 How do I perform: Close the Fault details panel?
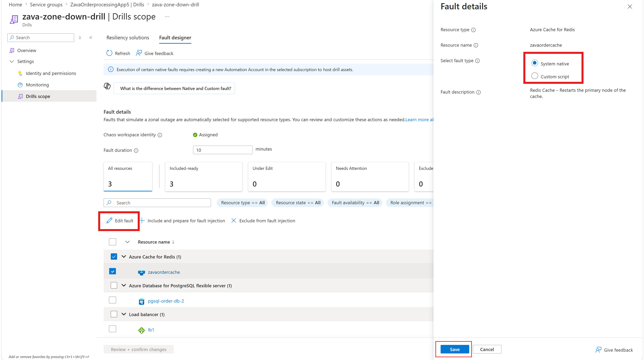click(629, 7)
